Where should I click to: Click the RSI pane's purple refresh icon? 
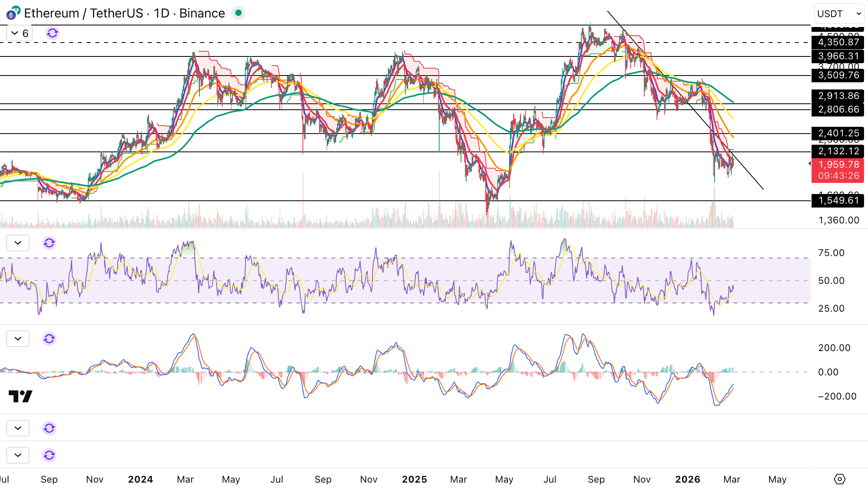tap(49, 243)
